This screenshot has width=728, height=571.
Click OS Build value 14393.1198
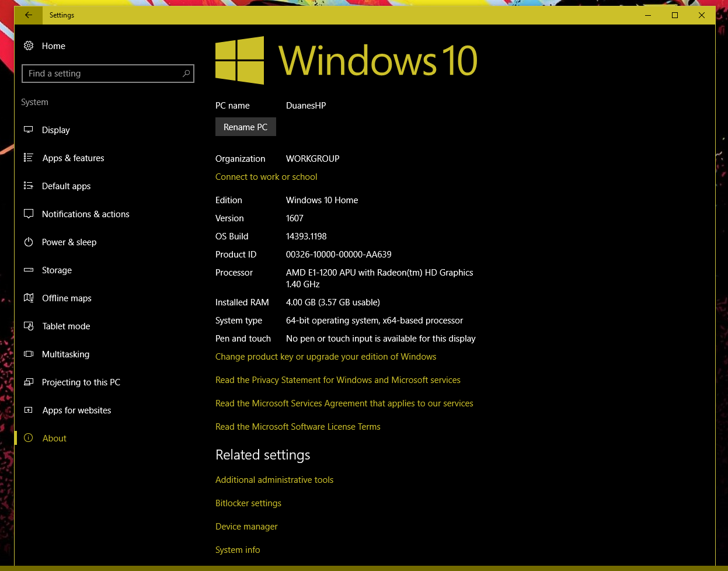306,236
